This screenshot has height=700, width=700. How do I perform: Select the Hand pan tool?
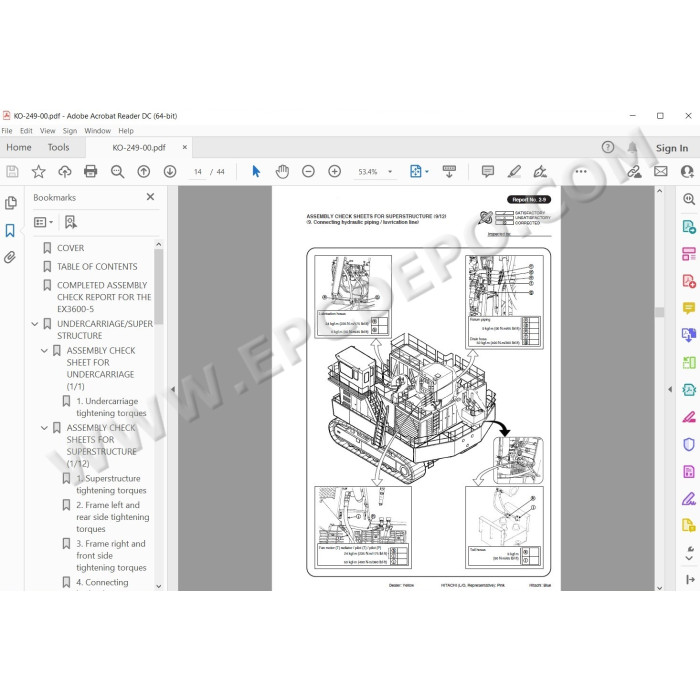(282, 171)
